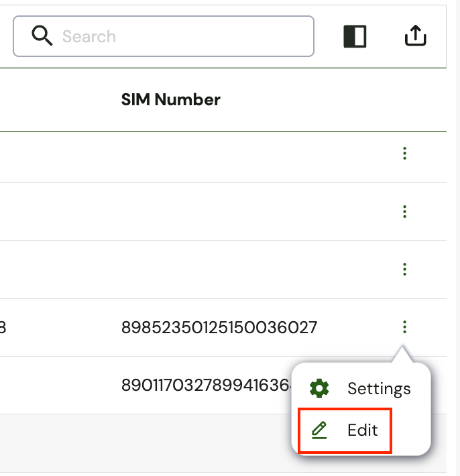The width and height of the screenshot is (460, 476).
Task: Open the three-dot menu in third row
Action: pyautogui.click(x=404, y=270)
